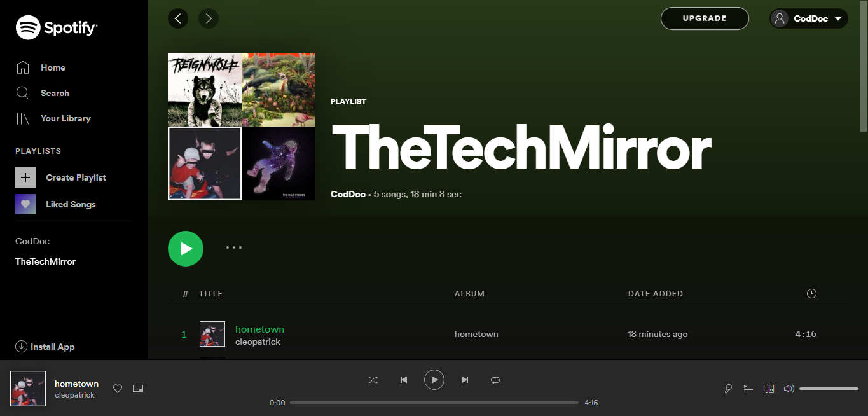Viewport: 868px width, 416px height.
Task: Click the UPGRADE button
Action: pos(705,18)
